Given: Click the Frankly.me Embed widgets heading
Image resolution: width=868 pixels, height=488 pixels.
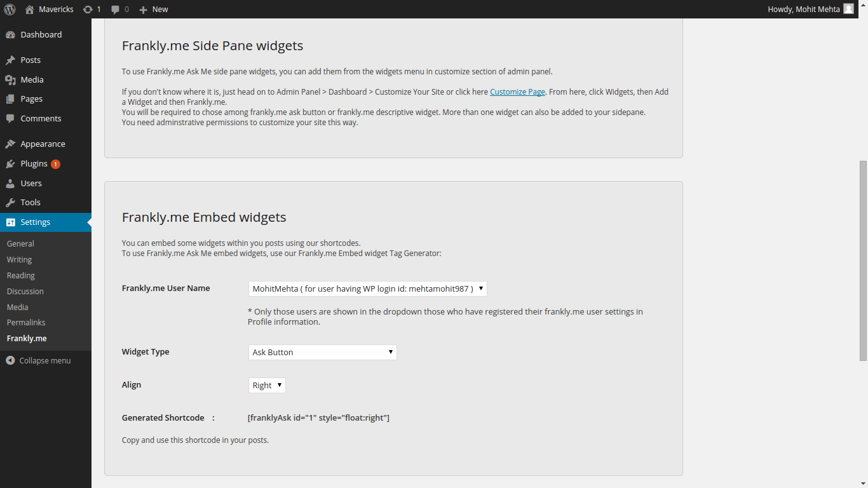Looking at the screenshot, I should [204, 217].
